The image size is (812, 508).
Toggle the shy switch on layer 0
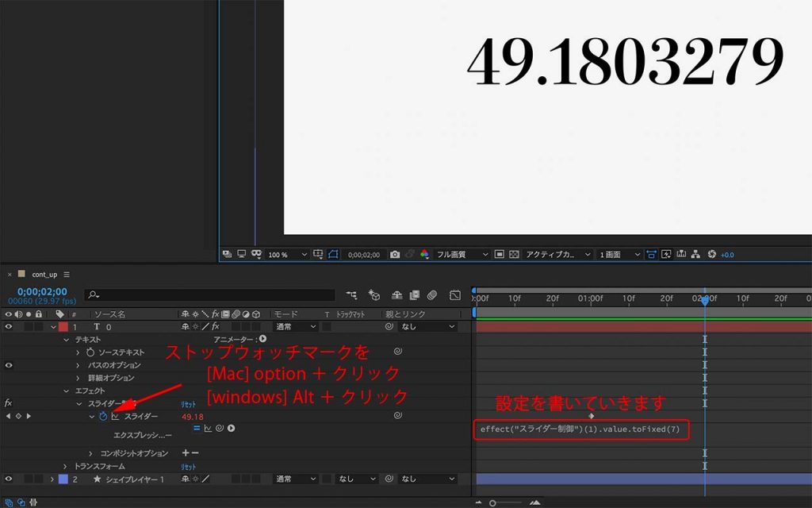tap(185, 326)
